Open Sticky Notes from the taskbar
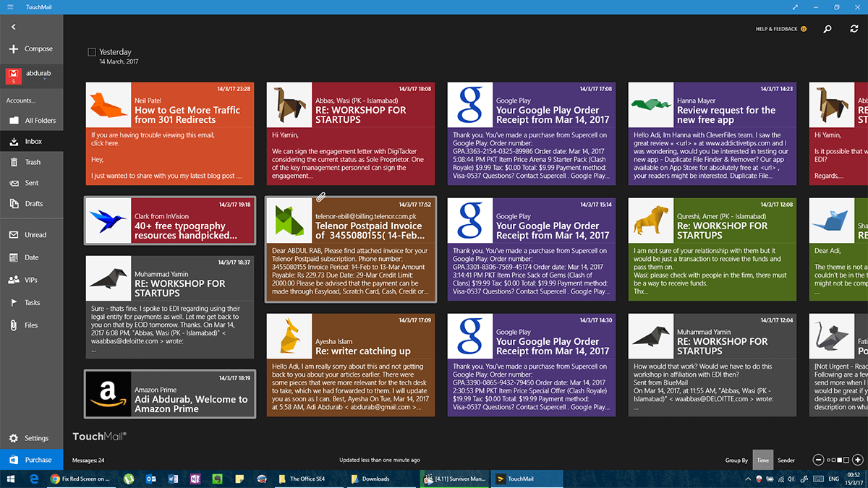 [239, 479]
